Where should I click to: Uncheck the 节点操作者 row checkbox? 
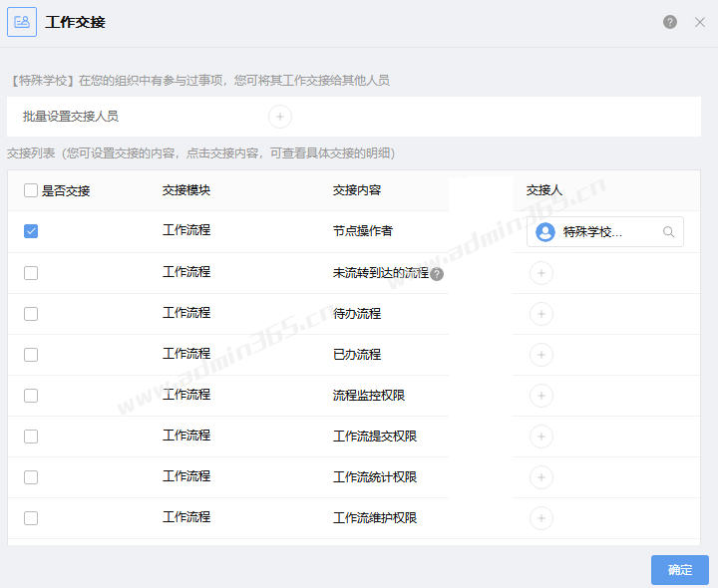31,231
